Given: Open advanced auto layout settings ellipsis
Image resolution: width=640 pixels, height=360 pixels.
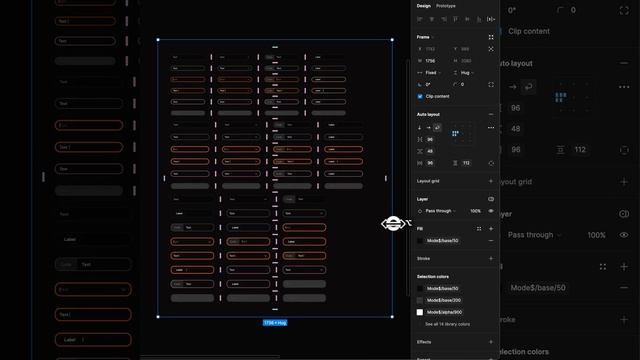Looking at the screenshot, I should (491, 128).
